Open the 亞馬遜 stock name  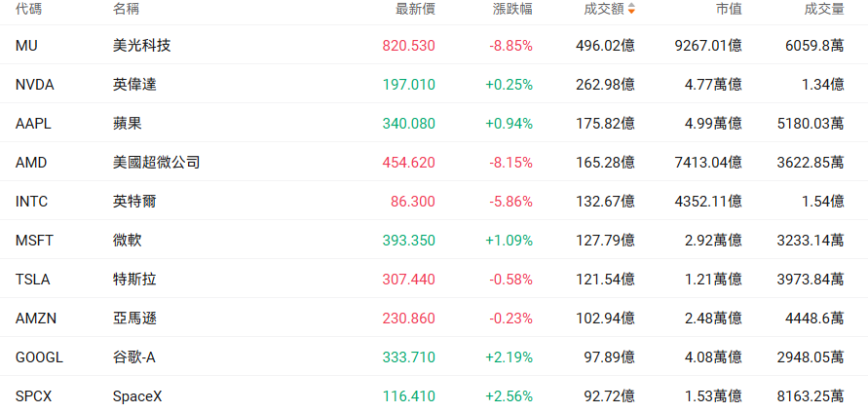pyautogui.click(x=134, y=319)
